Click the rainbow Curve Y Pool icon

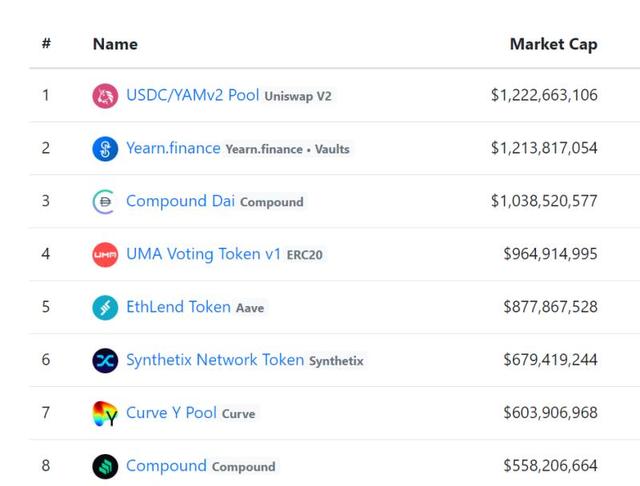105,413
